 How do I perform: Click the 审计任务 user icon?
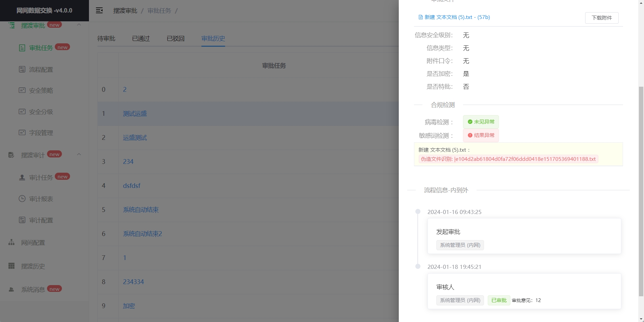(22, 177)
